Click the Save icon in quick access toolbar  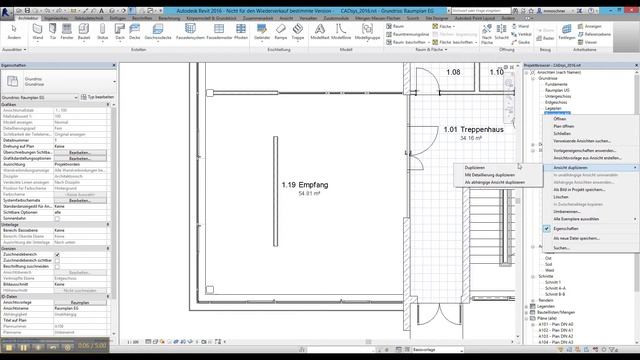[x=27, y=11]
